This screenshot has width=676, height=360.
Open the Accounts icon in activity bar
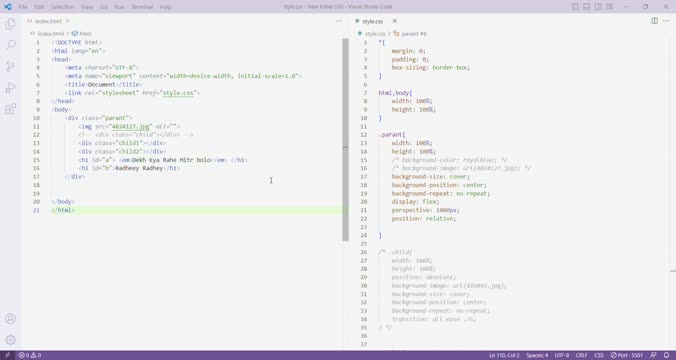pos(10,319)
